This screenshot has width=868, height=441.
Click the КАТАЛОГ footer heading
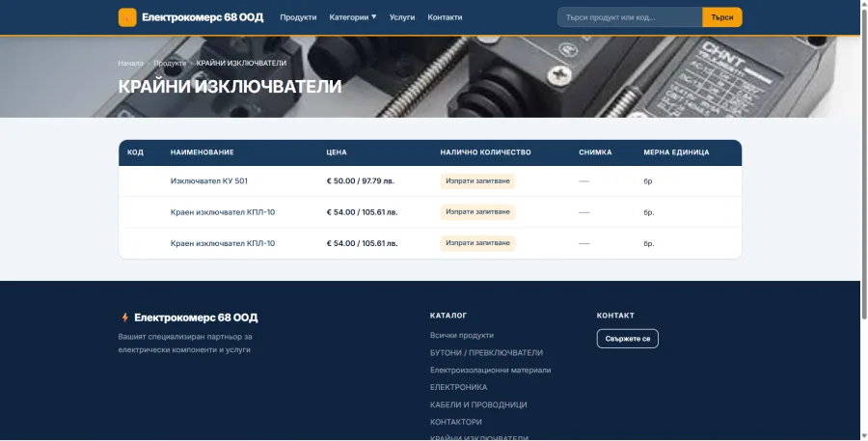pos(448,316)
